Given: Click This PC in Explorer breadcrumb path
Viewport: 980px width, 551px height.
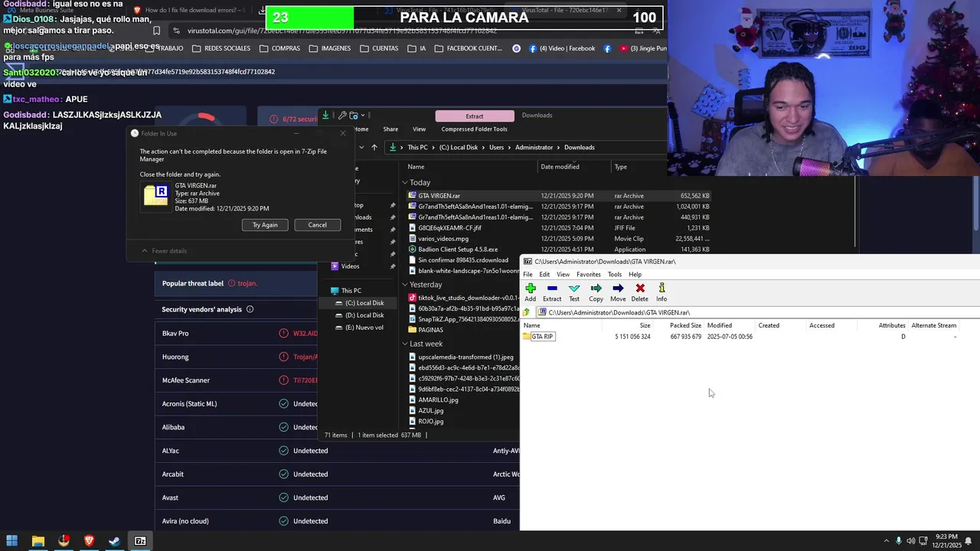Looking at the screenshot, I should click(x=417, y=148).
